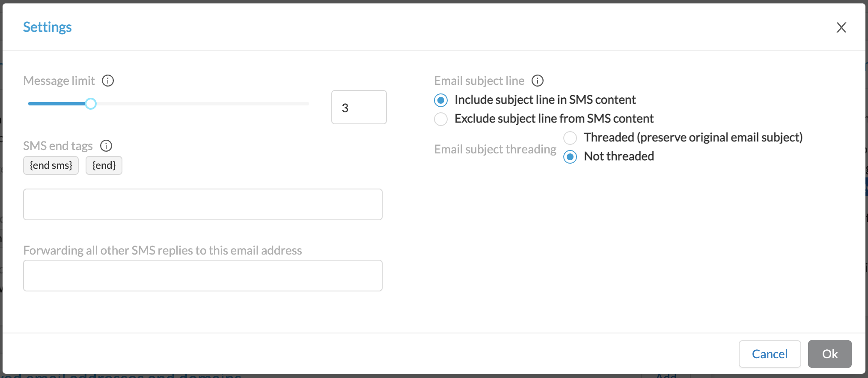
Task: Click the {end sms} tag
Action: tap(51, 165)
